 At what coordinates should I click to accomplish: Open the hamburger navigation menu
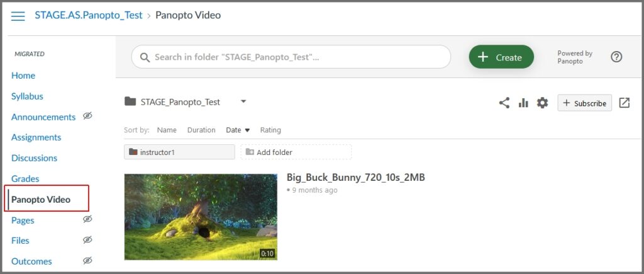coord(18,16)
